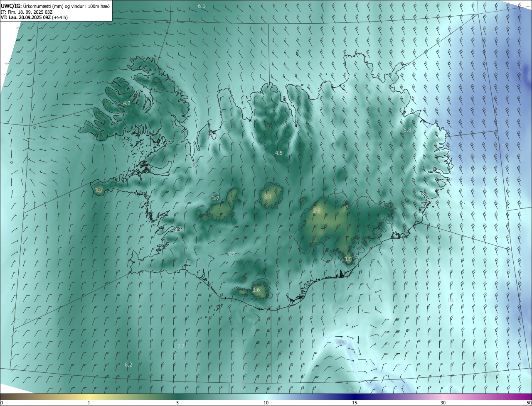Click the 30 tick label on the color scale
This screenshot has width=532, height=406.
443,403
